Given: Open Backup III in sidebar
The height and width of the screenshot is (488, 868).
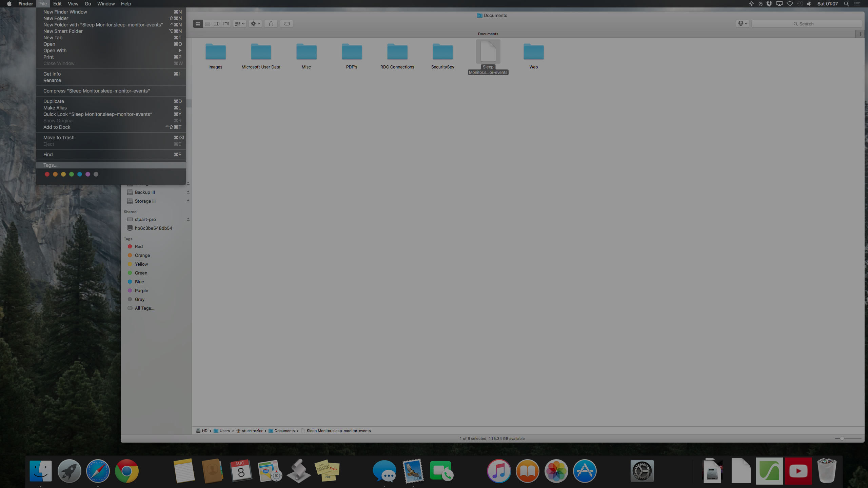Looking at the screenshot, I should (145, 192).
